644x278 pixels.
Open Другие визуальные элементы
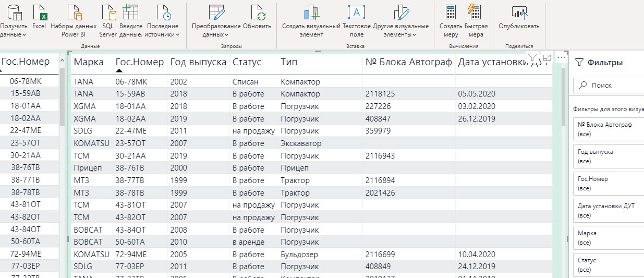401,20
